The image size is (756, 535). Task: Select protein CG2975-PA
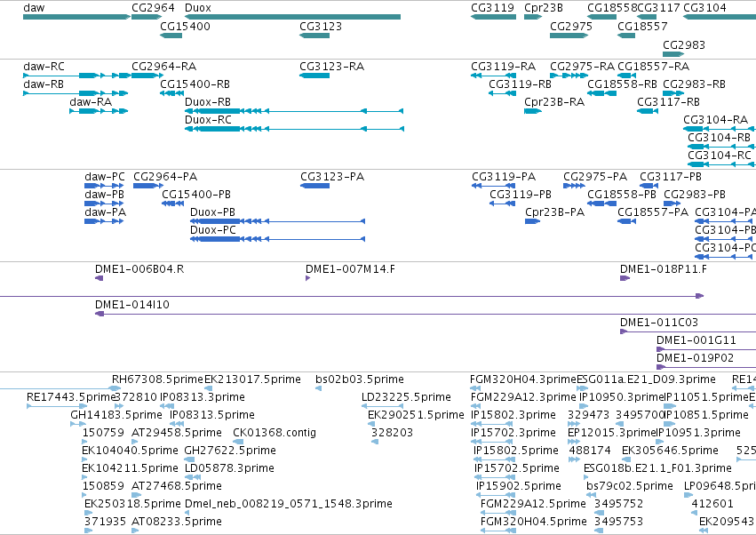pyautogui.click(x=574, y=186)
